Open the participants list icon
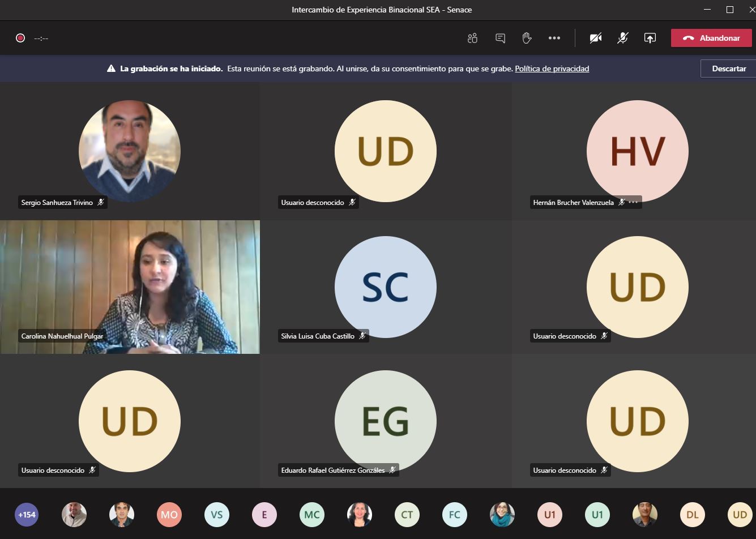 tap(472, 38)
